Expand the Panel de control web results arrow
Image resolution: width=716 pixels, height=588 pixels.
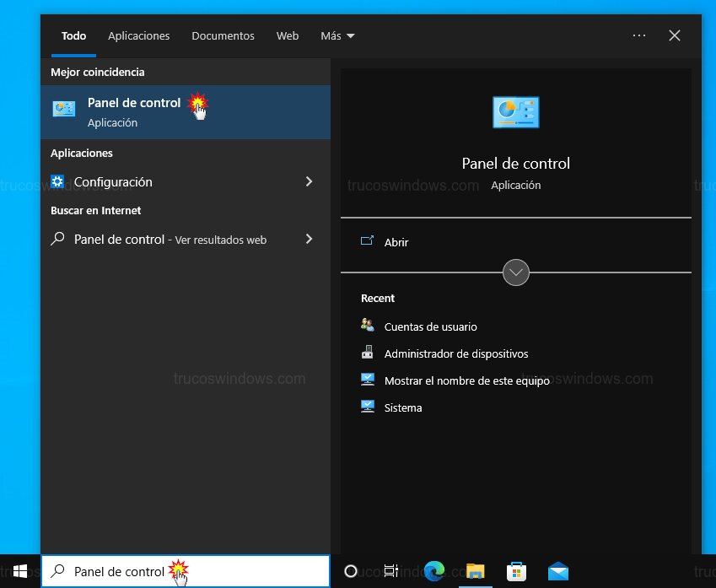point(309,239)
